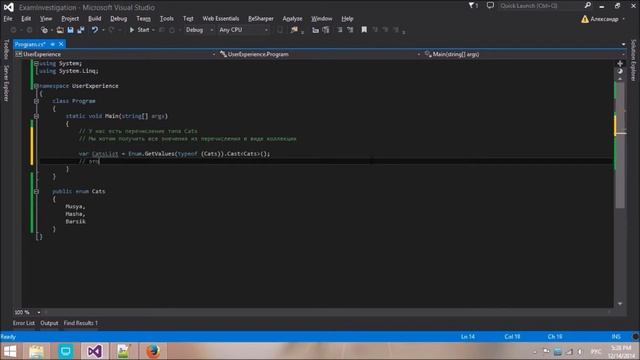Click the INS status bar indicator
Image resolution: width=640 pixels, height=360 pixels.
coord(616,337)
